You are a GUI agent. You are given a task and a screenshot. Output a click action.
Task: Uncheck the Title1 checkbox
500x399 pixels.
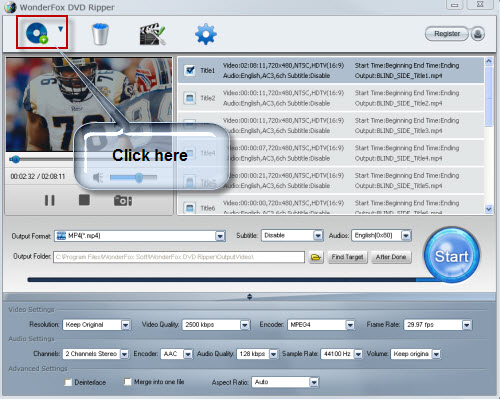190,70
